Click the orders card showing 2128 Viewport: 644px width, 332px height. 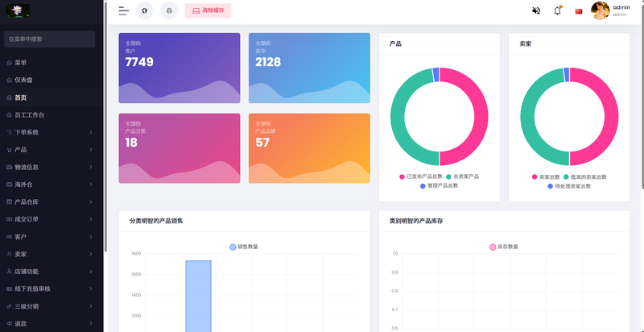[309, 68]
